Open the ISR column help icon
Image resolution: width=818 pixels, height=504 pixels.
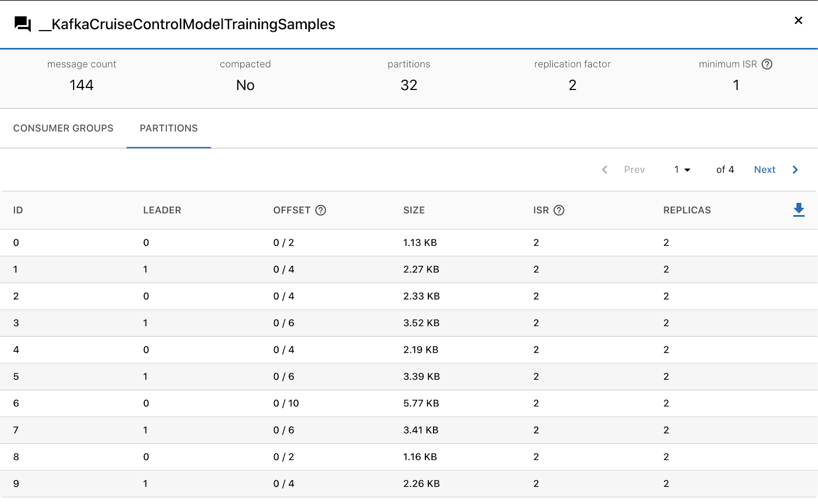pyautogui.click(x=559, y=210)
